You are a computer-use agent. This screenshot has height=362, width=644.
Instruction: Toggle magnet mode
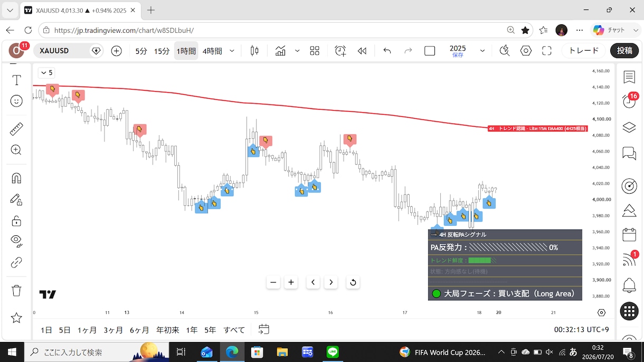16,178
